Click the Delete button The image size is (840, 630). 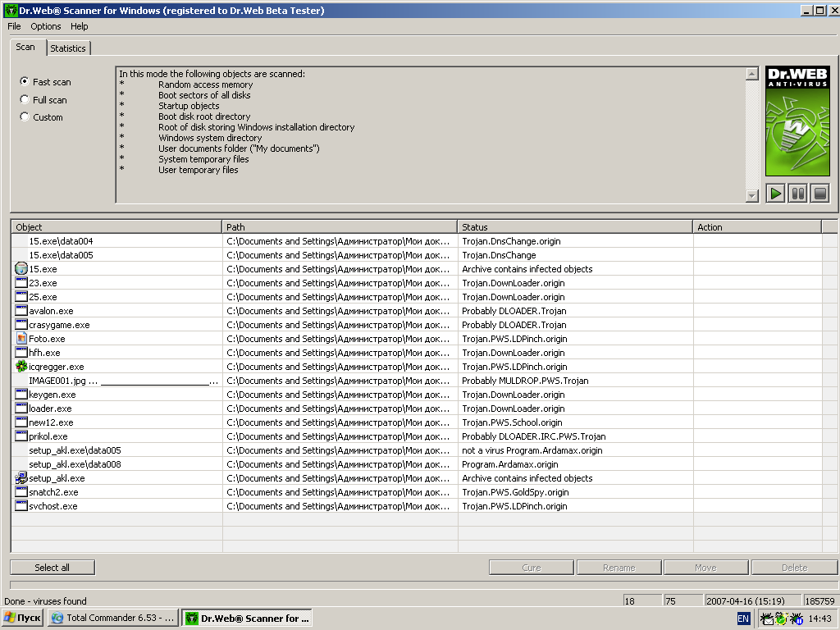pyautogui.click(x=794, y=568)
